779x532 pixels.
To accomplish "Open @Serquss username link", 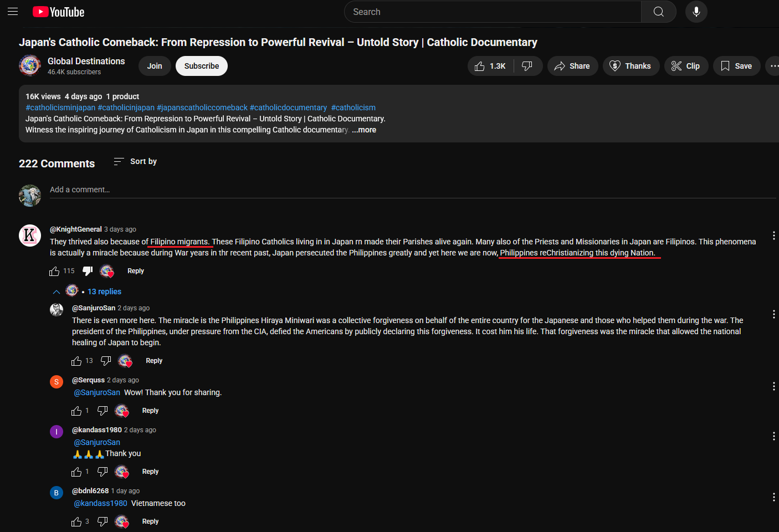I will pyautogui.click(x=88, y=380).
